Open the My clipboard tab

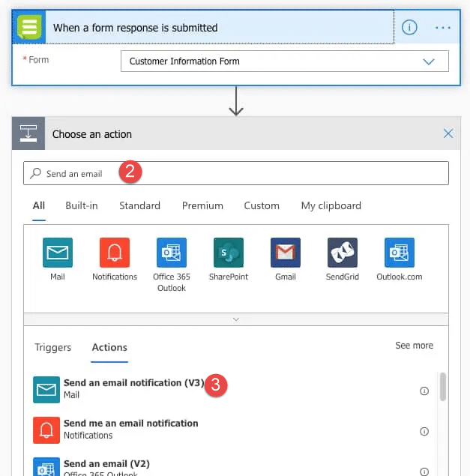(331, 206)
